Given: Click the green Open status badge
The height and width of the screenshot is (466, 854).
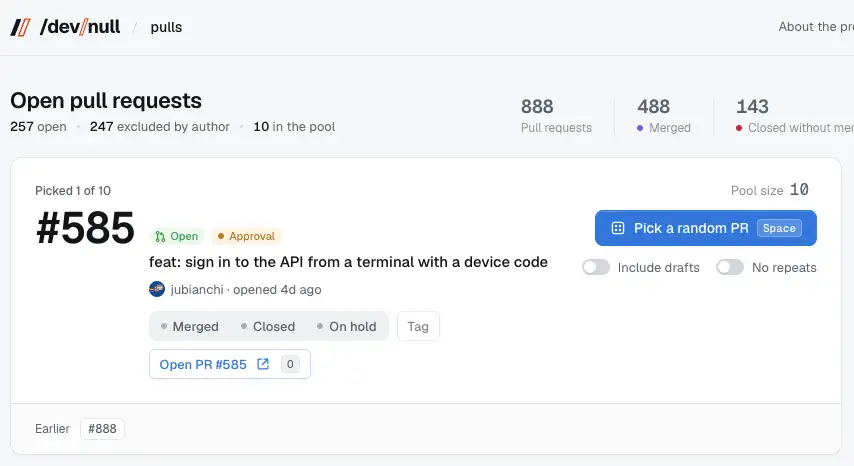Looking at the screenshot, I should pyautogui.click(x=176, y=236).
